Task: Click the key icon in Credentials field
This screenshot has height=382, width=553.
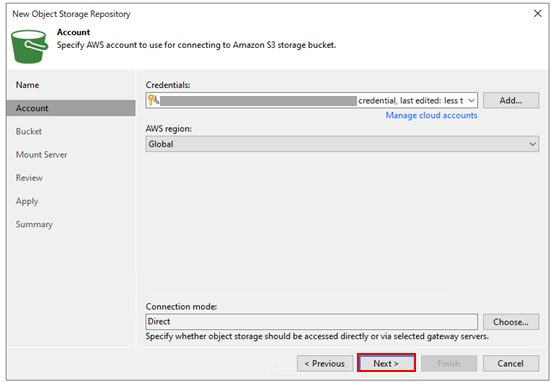Action: click(x=153, y=100)
